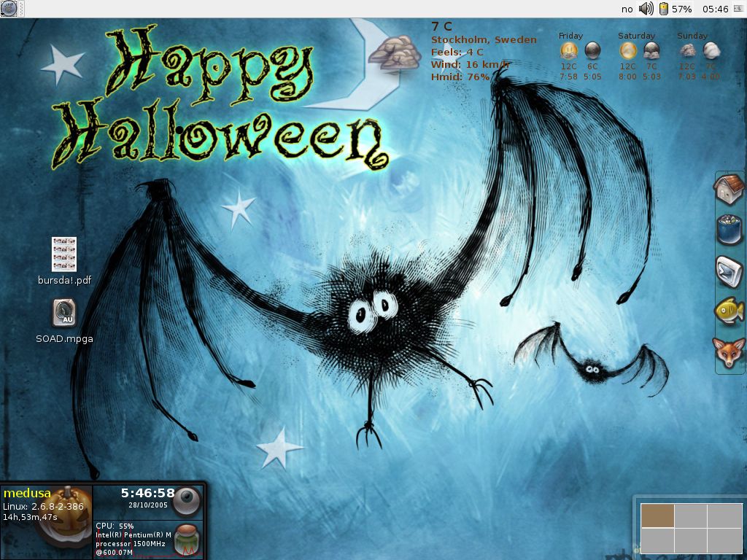Click the Wind: 16 km/h reading
747x560 pixels.
pyautogui.click(x=471, y=65)
